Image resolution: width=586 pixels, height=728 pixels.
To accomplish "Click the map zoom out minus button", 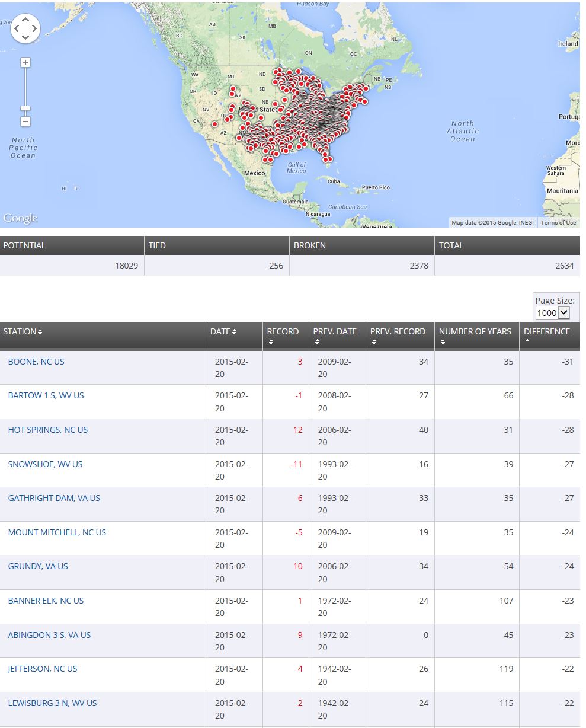I will point(25,122).
